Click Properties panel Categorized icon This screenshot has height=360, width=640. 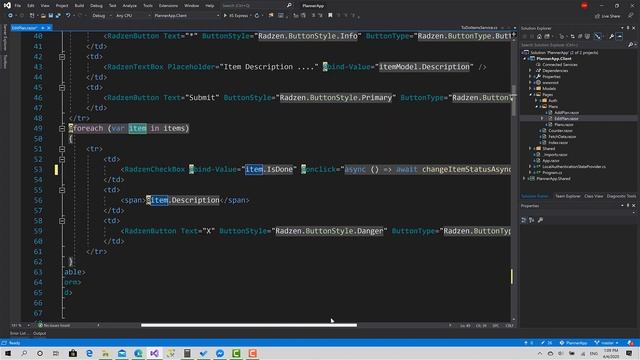[524, 220]
